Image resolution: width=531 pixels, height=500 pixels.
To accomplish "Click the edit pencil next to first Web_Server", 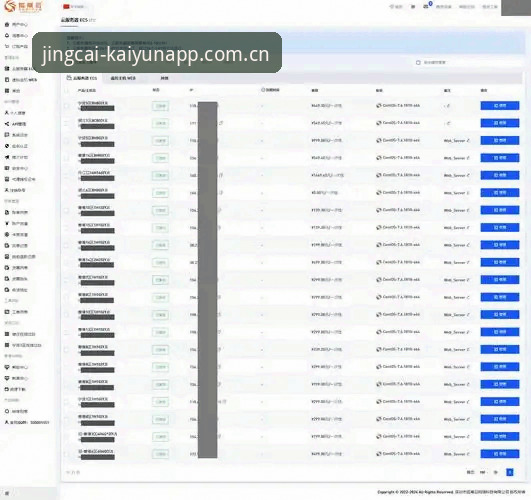I will pyautogui.click(x=468, y=141).
